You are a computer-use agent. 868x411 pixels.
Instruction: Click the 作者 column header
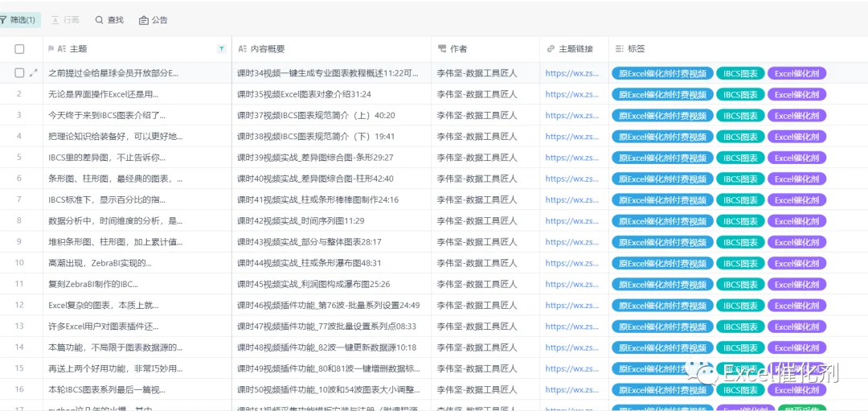(485, 49)
